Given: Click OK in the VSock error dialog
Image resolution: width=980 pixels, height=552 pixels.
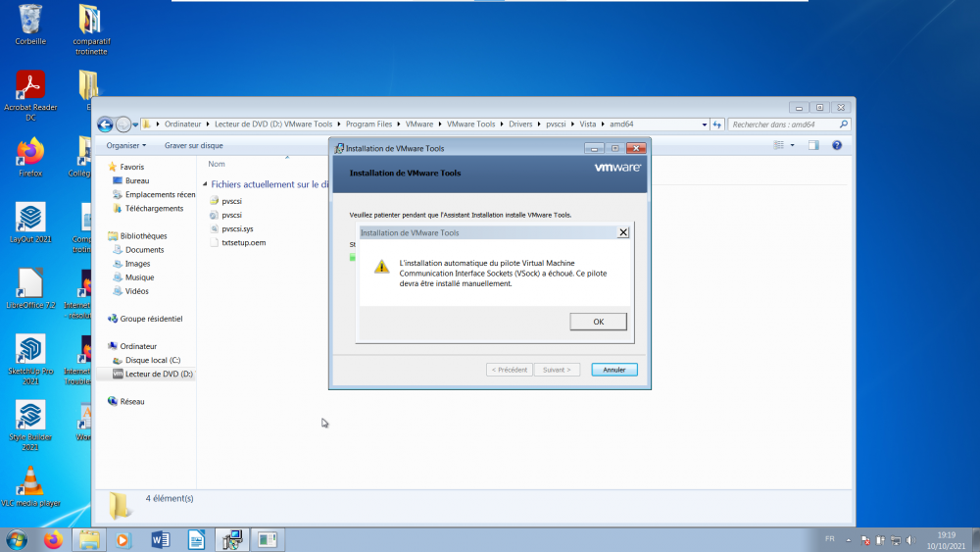Looking at the screenshot, I should tap(598, 322).
